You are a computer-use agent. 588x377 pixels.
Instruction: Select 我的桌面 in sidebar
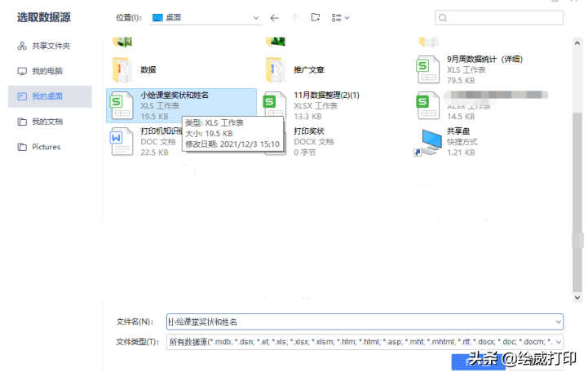click(x=50, y=96)
